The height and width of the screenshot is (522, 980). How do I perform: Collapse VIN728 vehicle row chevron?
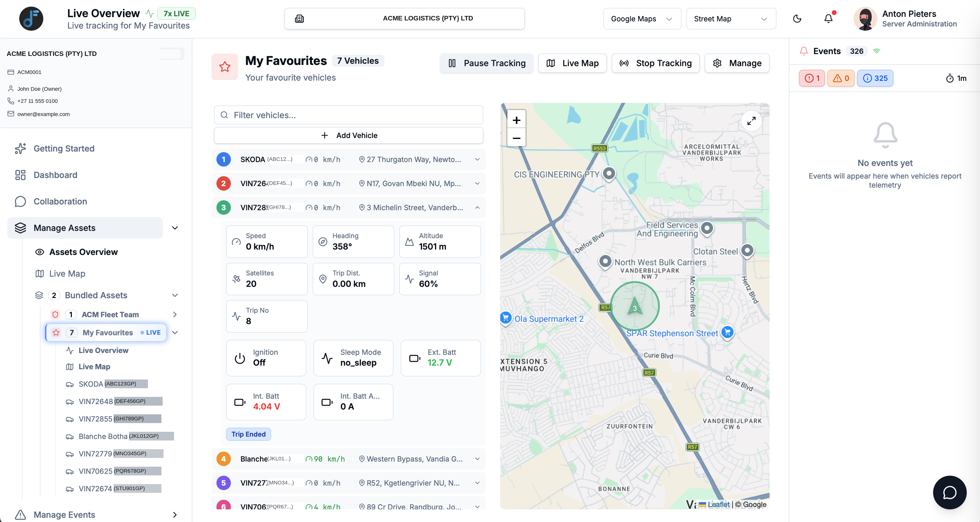coord(477,207)
